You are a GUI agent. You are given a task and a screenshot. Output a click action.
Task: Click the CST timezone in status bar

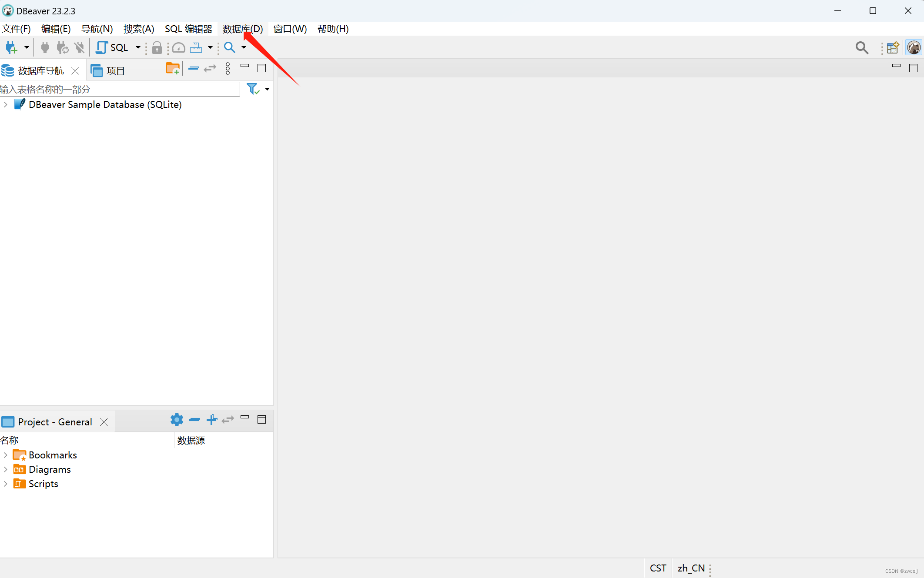click(658, 568)
